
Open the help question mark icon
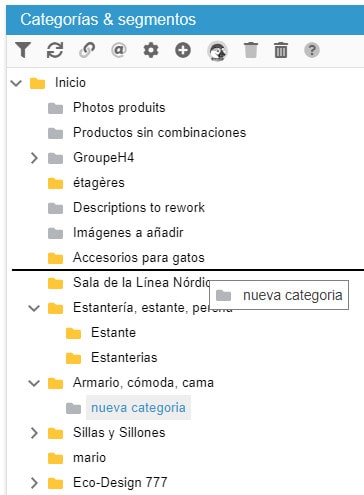[x=312, y=50]
